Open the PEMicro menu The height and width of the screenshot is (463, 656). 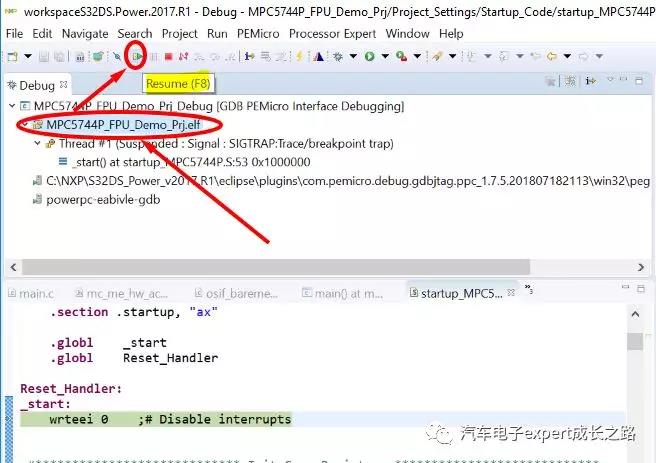(x=258, y=33)
